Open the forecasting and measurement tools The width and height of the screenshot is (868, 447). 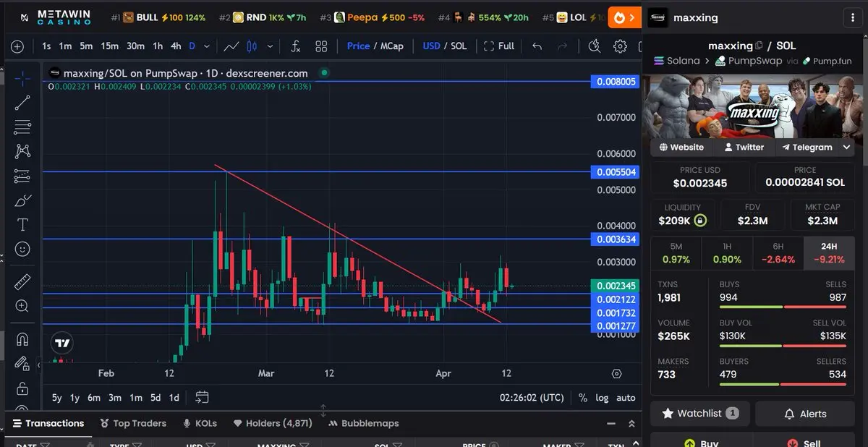point(22,176)
